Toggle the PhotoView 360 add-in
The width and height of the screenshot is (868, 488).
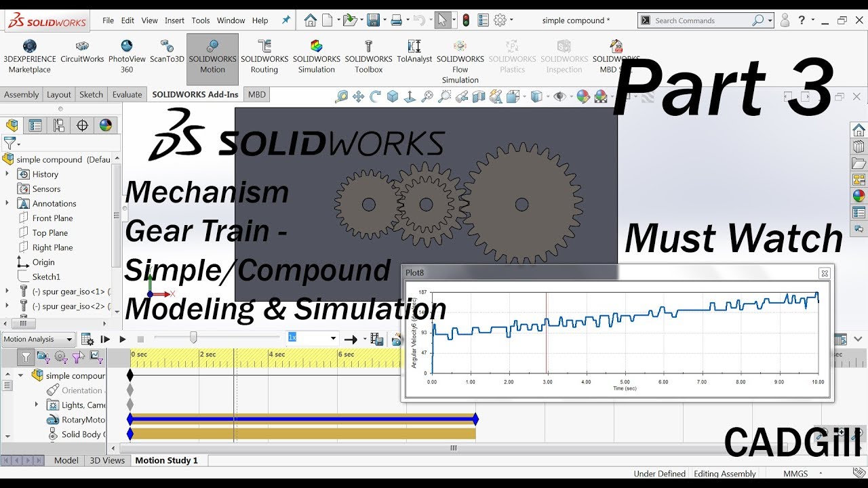(127, 58)
